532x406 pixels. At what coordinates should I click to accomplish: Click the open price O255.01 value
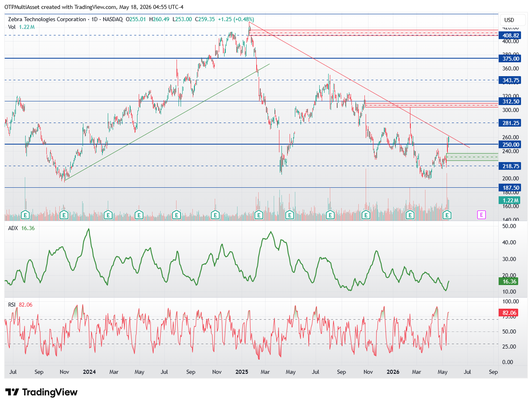pyautogui.click(x=136, y=19)
